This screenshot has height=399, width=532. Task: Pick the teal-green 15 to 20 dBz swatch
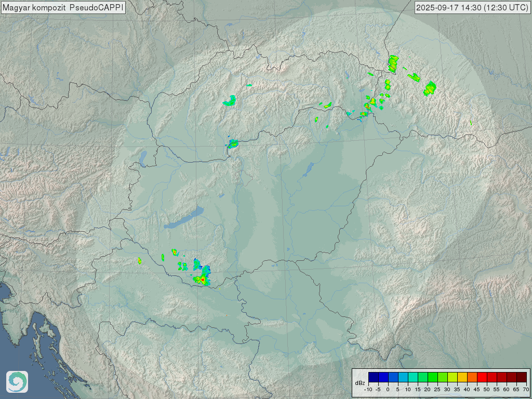(x=423, y=377)
